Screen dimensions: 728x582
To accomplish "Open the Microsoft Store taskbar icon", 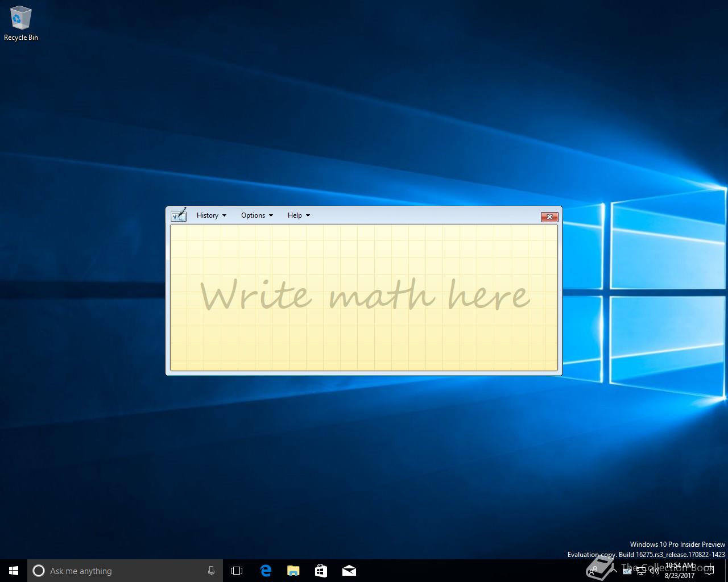I will (x=321, y=571).
